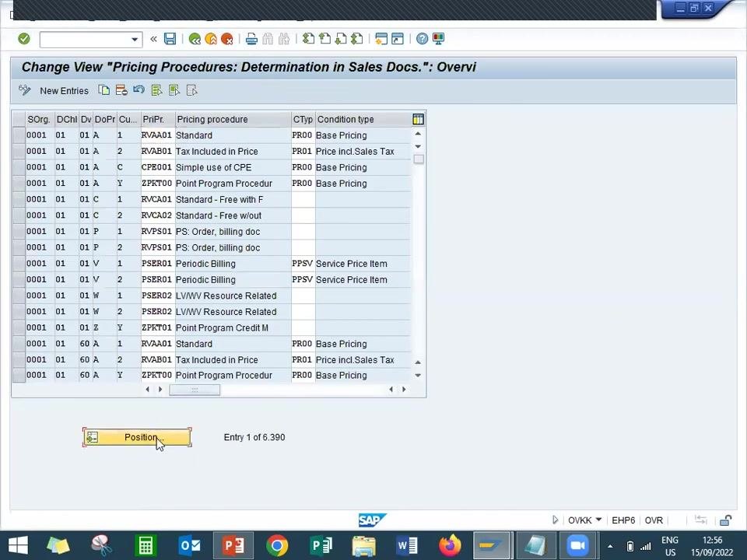Click the PriPr. cell CPE001
747x560 pixels.
click(x=156, y=167)
